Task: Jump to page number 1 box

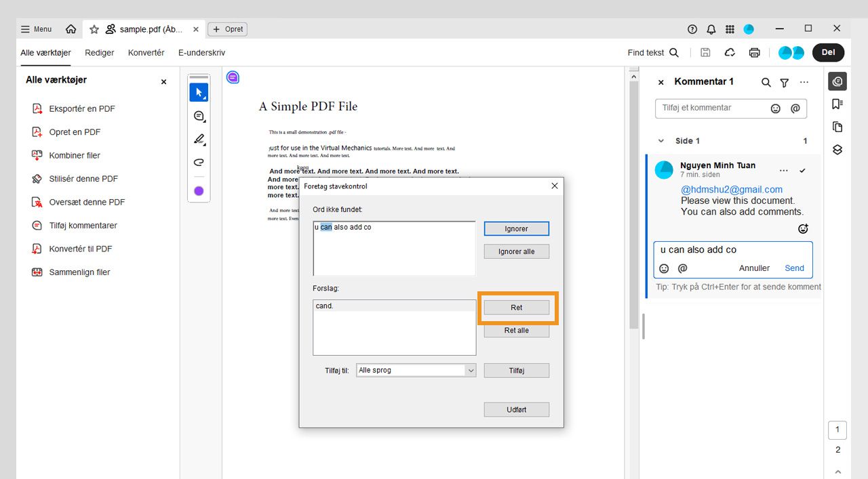Action: (837, 430)
